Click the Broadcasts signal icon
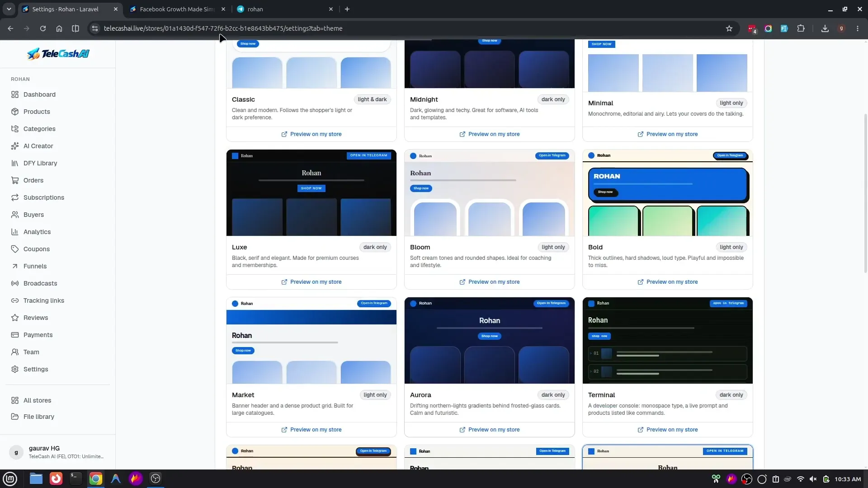868x488 pixels. pos(15,283)
